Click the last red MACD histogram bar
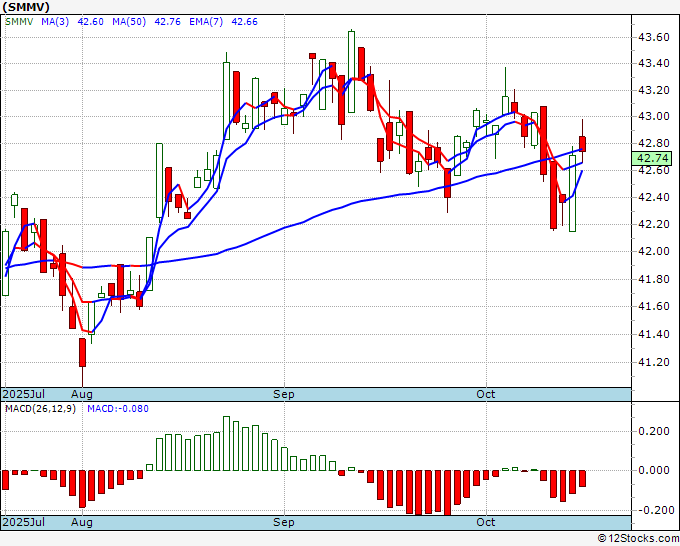The width and height of the screenshot is (680, 546). click(582, 478)
